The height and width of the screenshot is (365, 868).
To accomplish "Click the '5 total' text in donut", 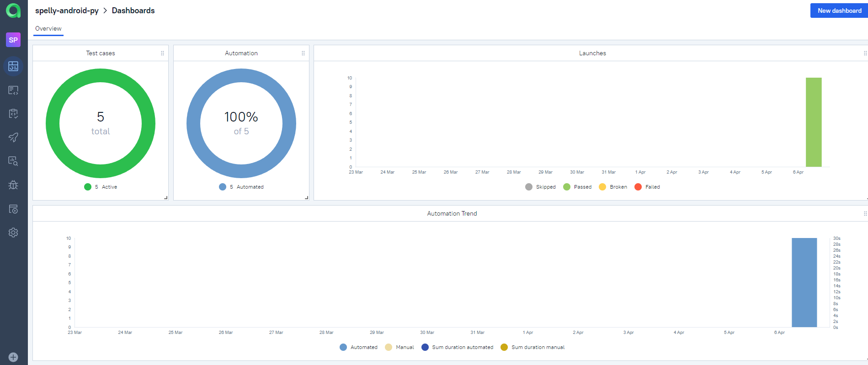I will (x=101, y=123).
